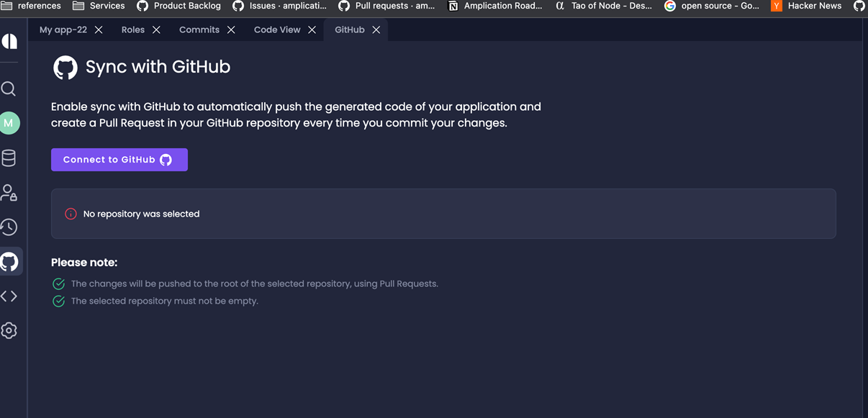Image resolution: width=868 pixels, height=418 pixels.
Task: Click the red info icon in the warning banner
Action: 70,214
